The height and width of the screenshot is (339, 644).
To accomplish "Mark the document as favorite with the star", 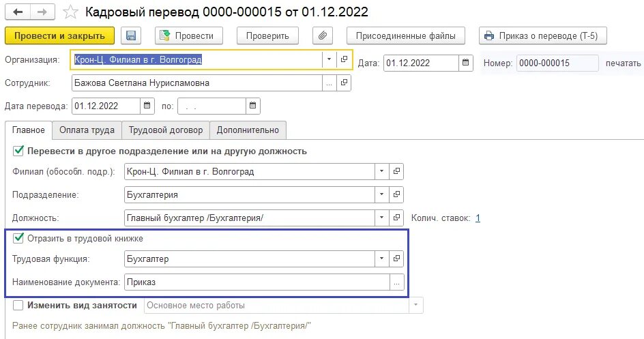I will click(70, 12).
